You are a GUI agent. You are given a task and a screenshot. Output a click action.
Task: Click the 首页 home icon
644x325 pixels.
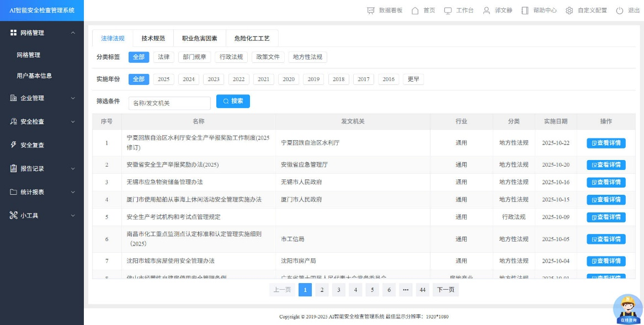coord(415,10)
